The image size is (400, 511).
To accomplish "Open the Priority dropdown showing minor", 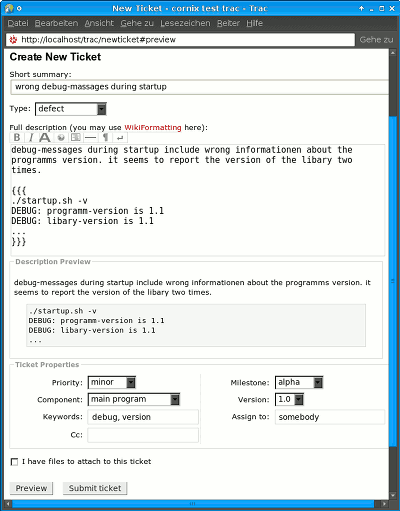I will tap(112, 382).
